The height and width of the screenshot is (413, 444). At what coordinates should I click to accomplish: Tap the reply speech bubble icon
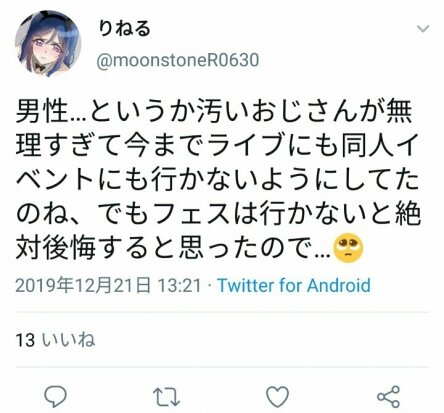pos(55,397)
